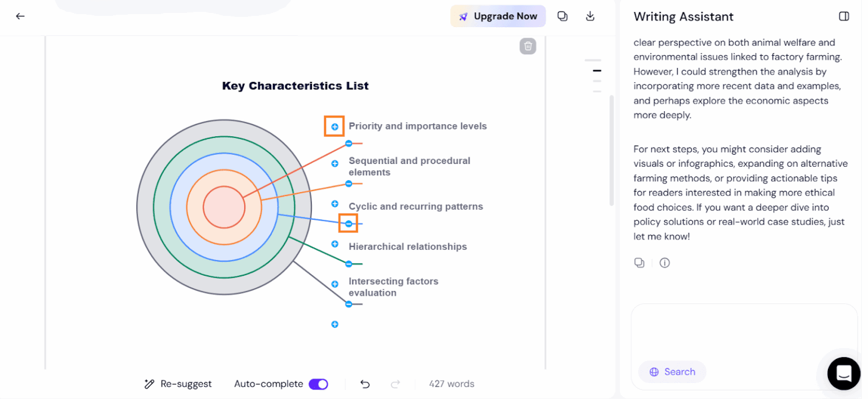Click the document vertical scrollbar
This screenshot has width=868, height=399.
pos(611,150)
